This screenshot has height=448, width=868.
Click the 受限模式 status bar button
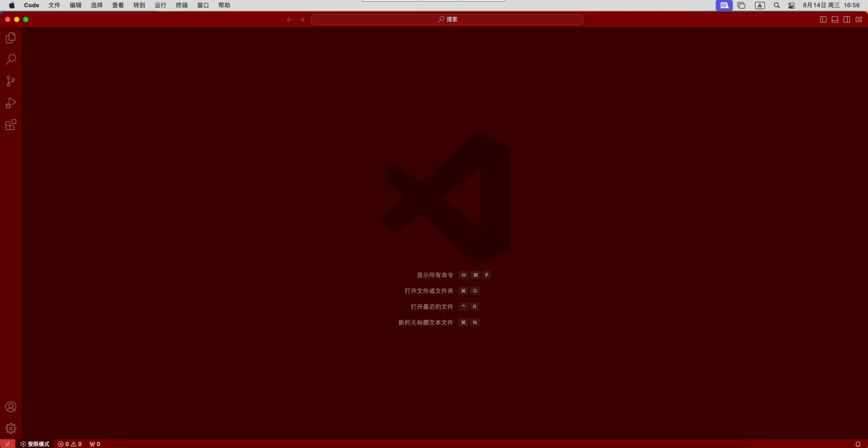pyautogui.click(x=35, y=444)
